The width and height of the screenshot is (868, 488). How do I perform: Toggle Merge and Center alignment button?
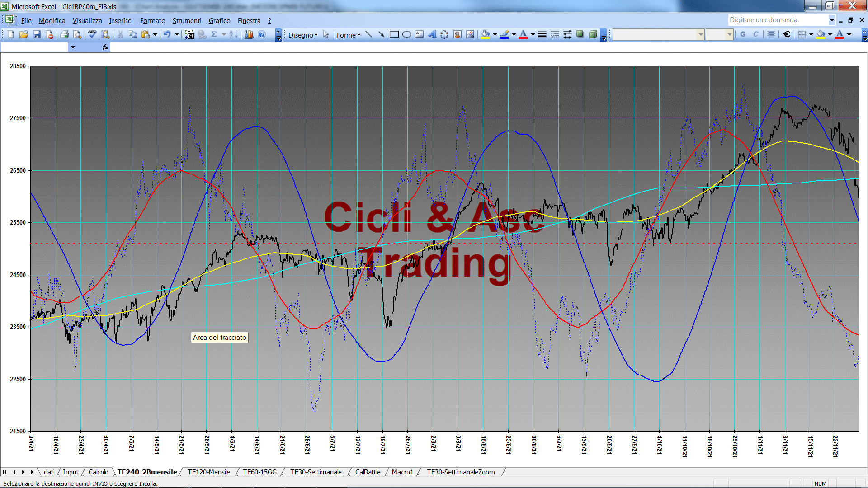pyautogui.click(x=771, y=34)
